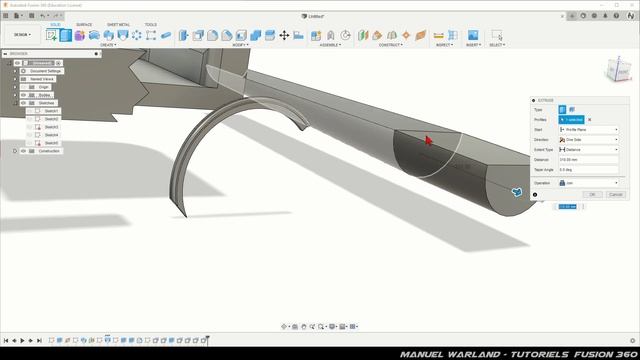Select the Measure tool
This screenshot has width=640, height=360.
point(438,36)
